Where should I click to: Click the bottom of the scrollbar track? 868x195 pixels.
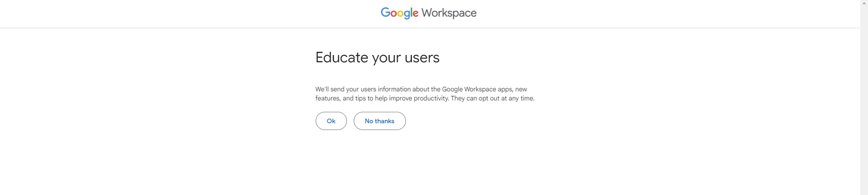[864, 191]
